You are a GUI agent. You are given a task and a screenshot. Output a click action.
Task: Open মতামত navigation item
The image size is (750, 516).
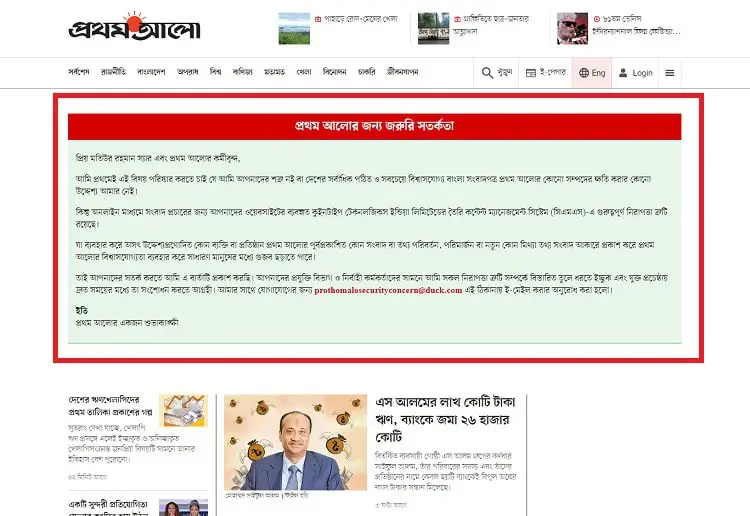[x=275, y=72]
